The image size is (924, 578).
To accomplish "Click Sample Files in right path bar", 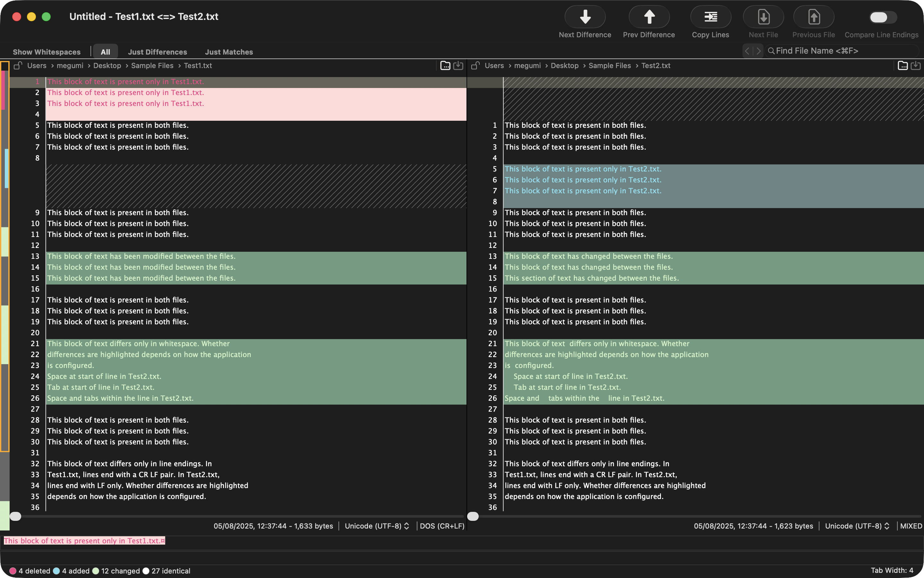I will coord(609,66).
